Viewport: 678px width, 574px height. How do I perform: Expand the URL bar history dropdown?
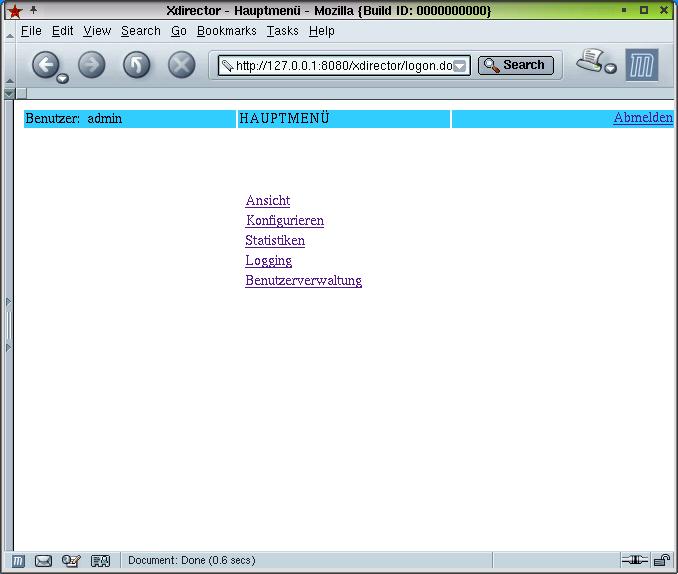[460, 66]
